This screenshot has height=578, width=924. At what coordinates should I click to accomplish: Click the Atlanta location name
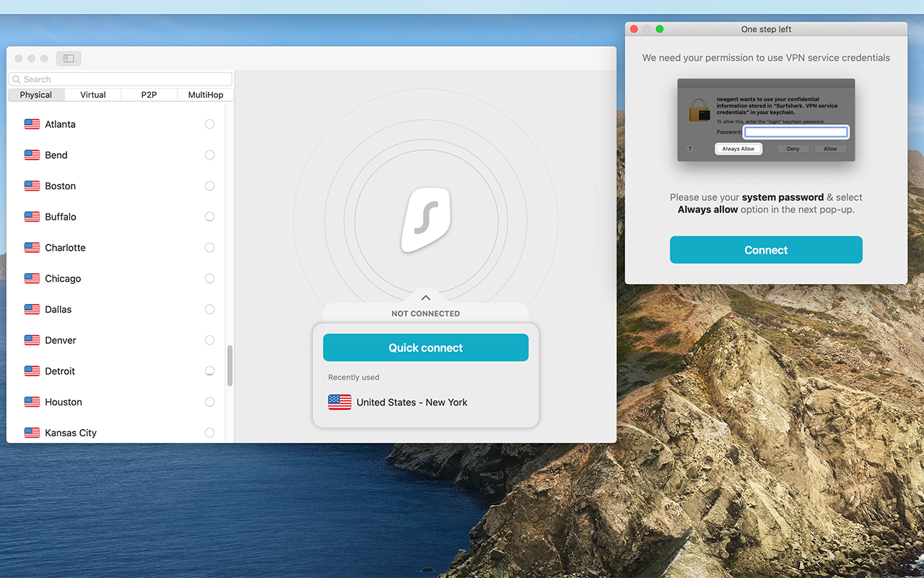[x=60, y=124]
